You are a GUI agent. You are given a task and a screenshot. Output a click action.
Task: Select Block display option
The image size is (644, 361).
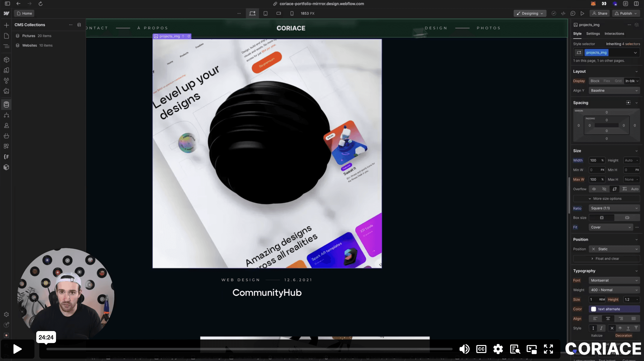click(595, 81)
